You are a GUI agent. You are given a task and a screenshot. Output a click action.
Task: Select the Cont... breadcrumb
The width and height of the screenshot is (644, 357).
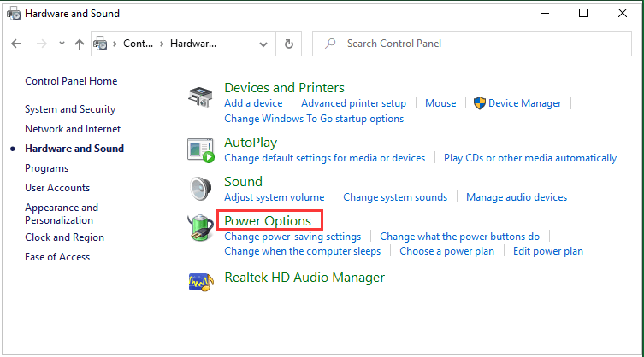(138, 44)
